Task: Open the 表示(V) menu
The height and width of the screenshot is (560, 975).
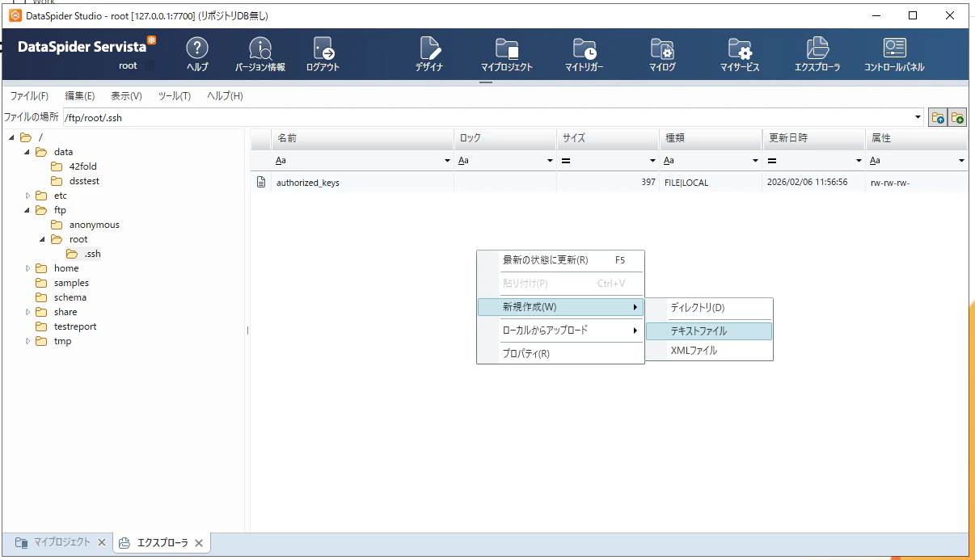Action: tap(126, 96)
